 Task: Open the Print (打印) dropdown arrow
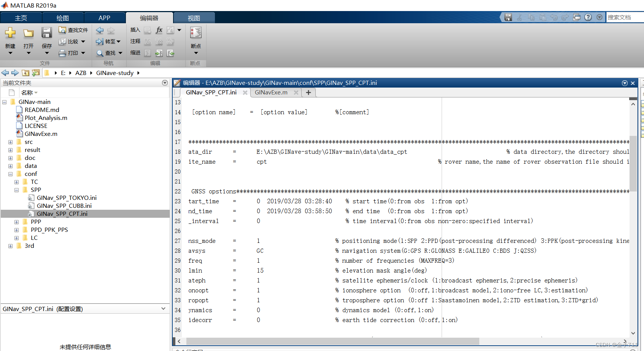pos(83,53)
